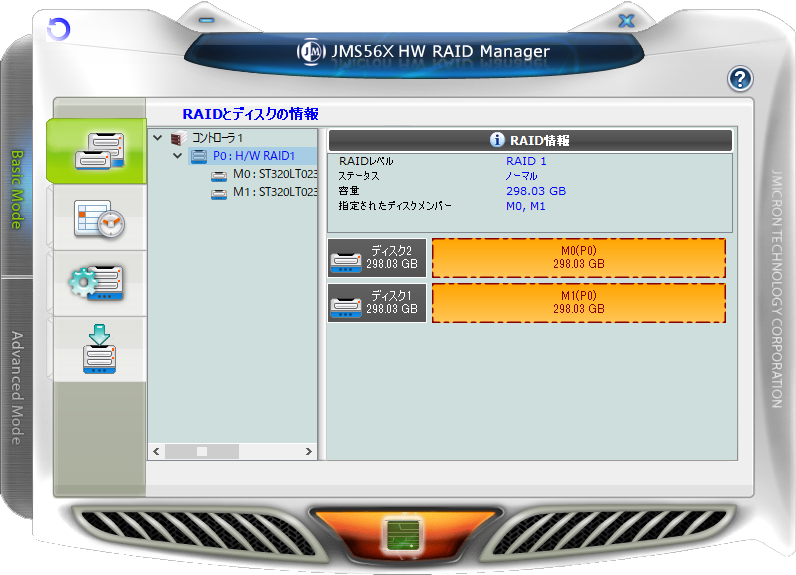Click the M0, M1 disk members value

click(526, 206)
